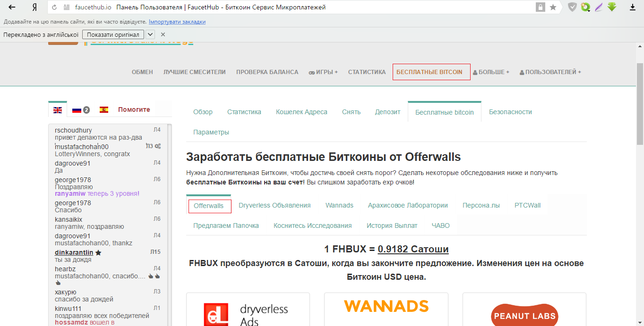
Task: Select the English flag chat room
Action: pos(58,110)
